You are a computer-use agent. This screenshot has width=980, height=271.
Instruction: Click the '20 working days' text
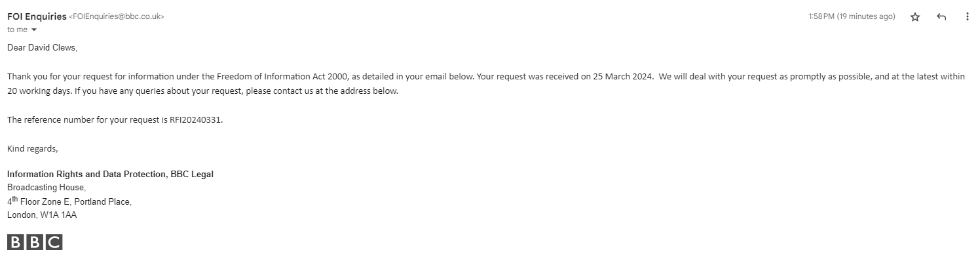[39, 91]
